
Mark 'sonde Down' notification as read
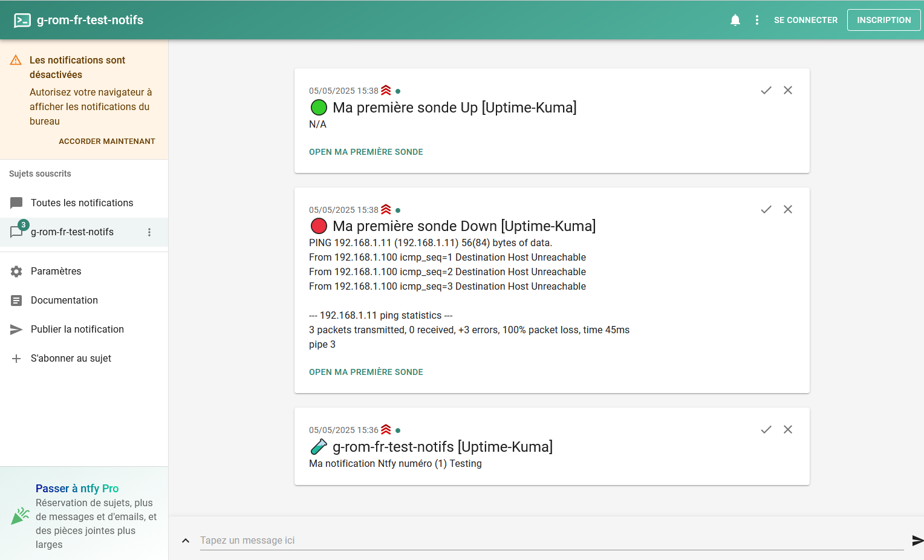[x=766, y=209]
